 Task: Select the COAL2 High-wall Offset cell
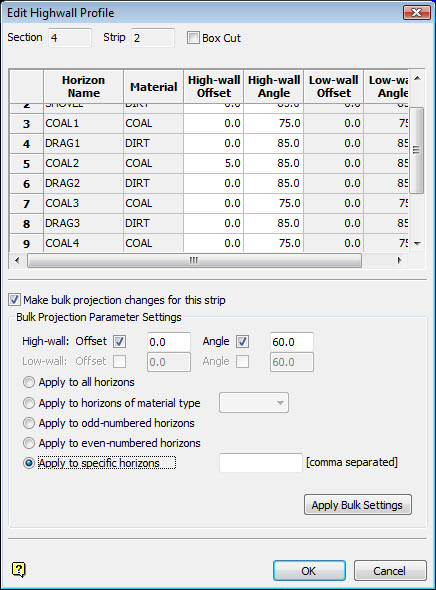pyautogui.click(x=213, y=163)
